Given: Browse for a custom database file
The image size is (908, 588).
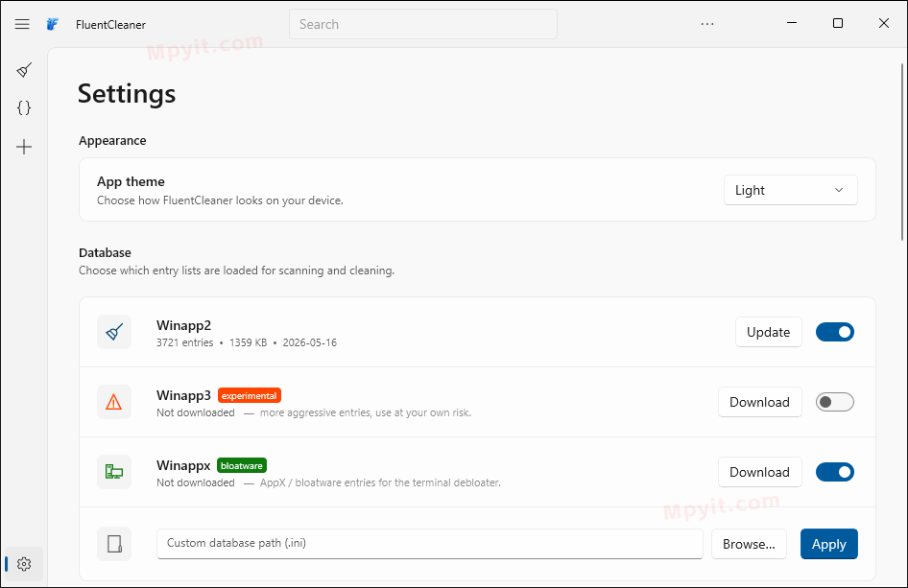Looking at the screenshot, I should [749, 544].
